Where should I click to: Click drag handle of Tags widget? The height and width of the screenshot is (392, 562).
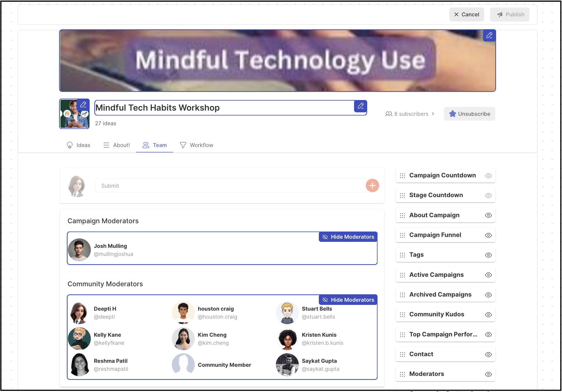point(402,255)
